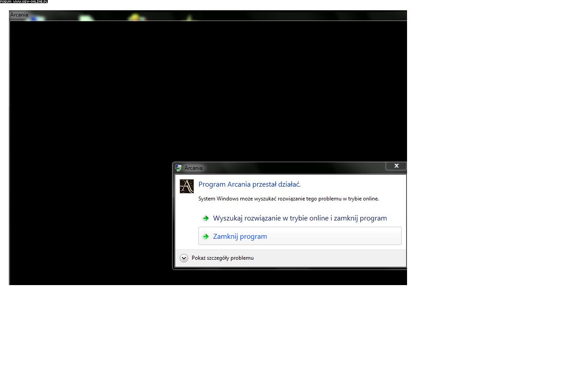Click the "System Windows może wyszukać rozwiązanie" text
This screenshot has width=568, height=392.
[x=288, y=199]
